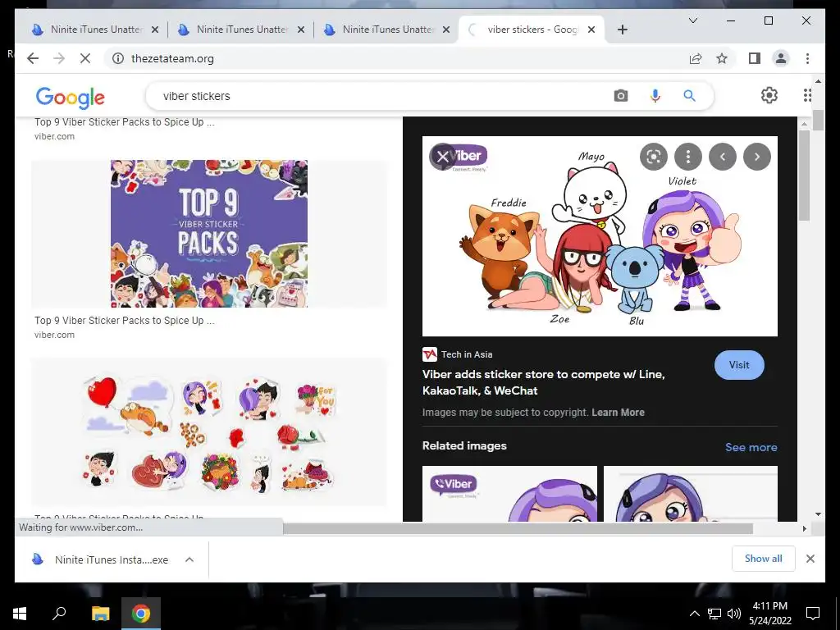Click the browser forward arrow

(x=59, y=58)
